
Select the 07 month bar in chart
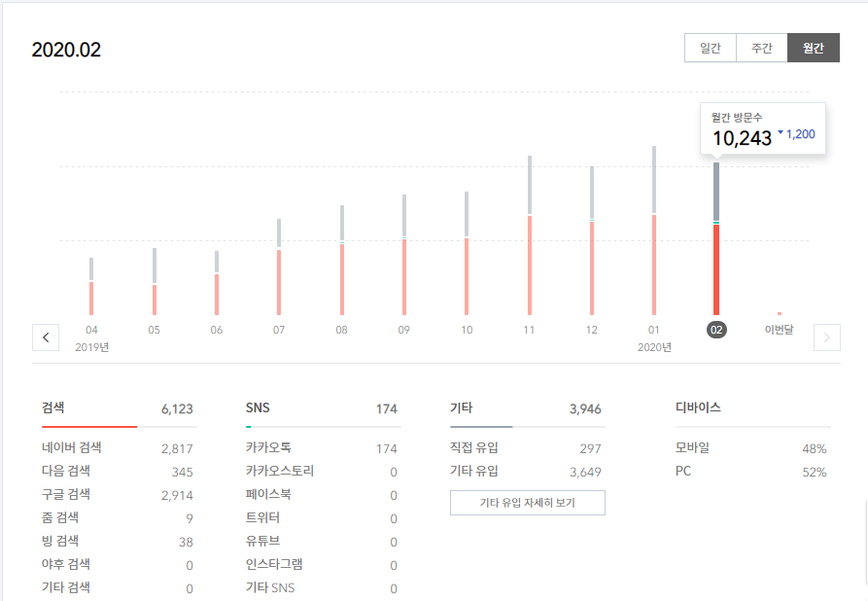click(279, 267)
